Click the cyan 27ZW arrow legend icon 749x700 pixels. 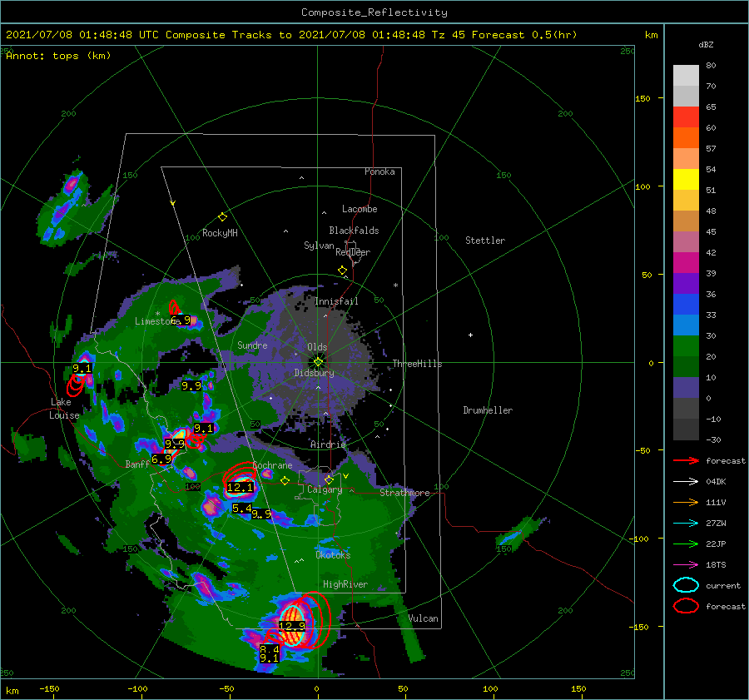tap(686, 523)
